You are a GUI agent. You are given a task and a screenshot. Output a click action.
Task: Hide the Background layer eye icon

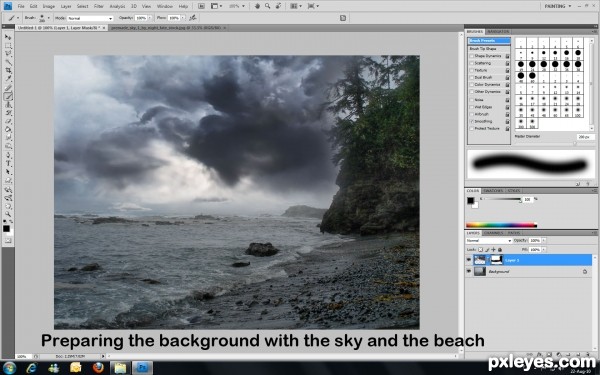click(x=469, y=271)
